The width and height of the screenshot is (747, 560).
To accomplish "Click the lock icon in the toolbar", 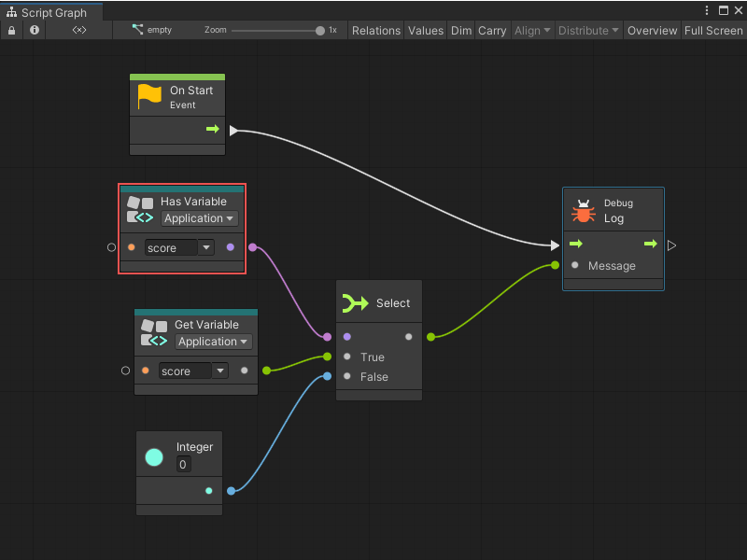I will point(11,30).
